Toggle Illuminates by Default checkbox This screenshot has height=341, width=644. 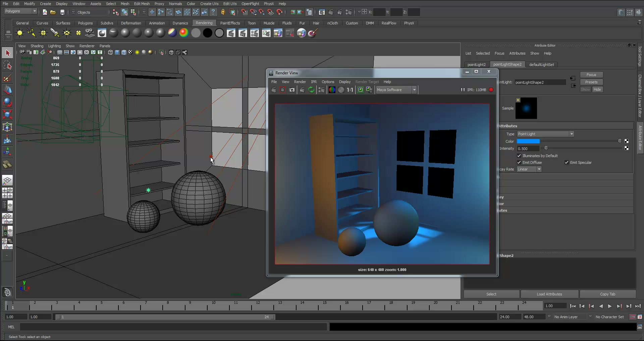(x=519, y=156)
